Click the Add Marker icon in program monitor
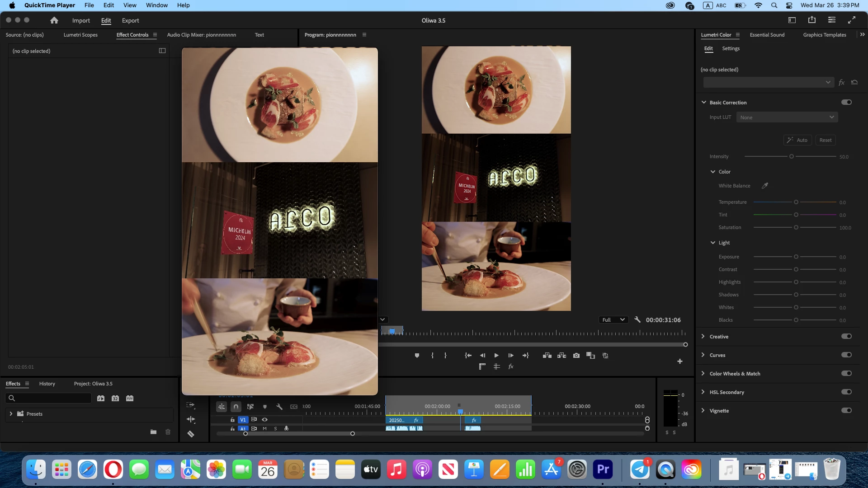The width and height of the screenshot is (868, 488). 417,356
